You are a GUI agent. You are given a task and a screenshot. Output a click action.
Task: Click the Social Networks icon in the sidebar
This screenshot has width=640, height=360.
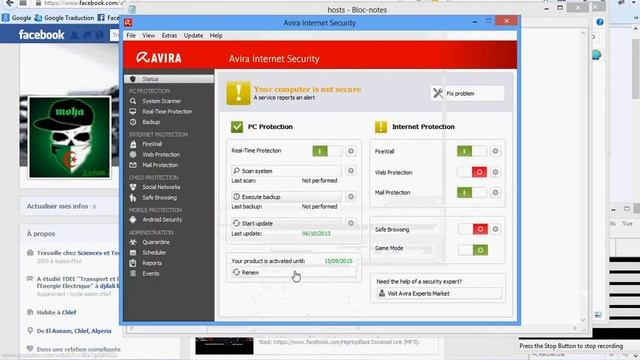133,187
